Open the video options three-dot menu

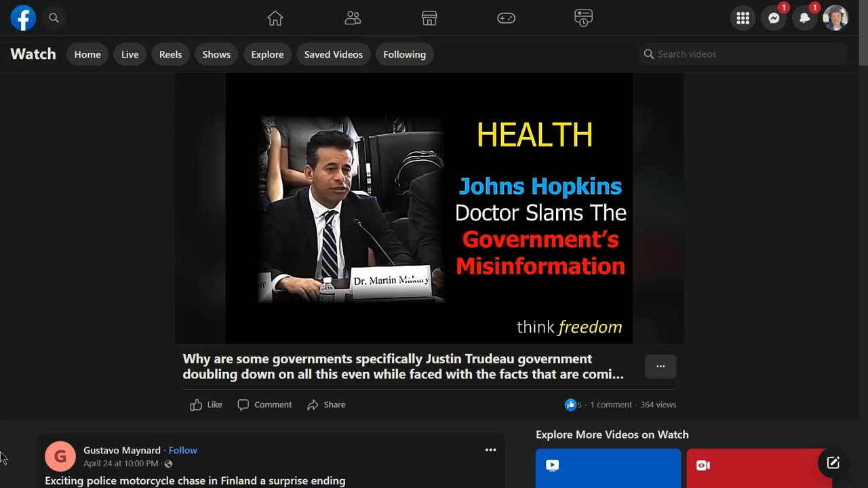[x=660, y=367]
